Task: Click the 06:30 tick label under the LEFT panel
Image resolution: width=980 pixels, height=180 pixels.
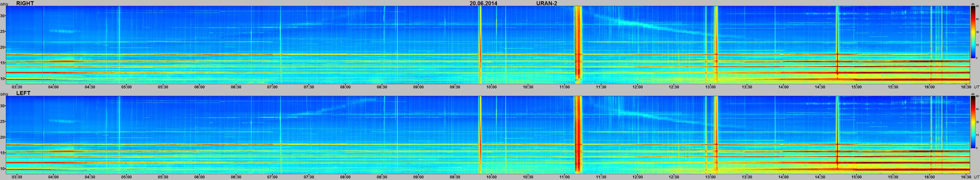Action: click(236, 177)
